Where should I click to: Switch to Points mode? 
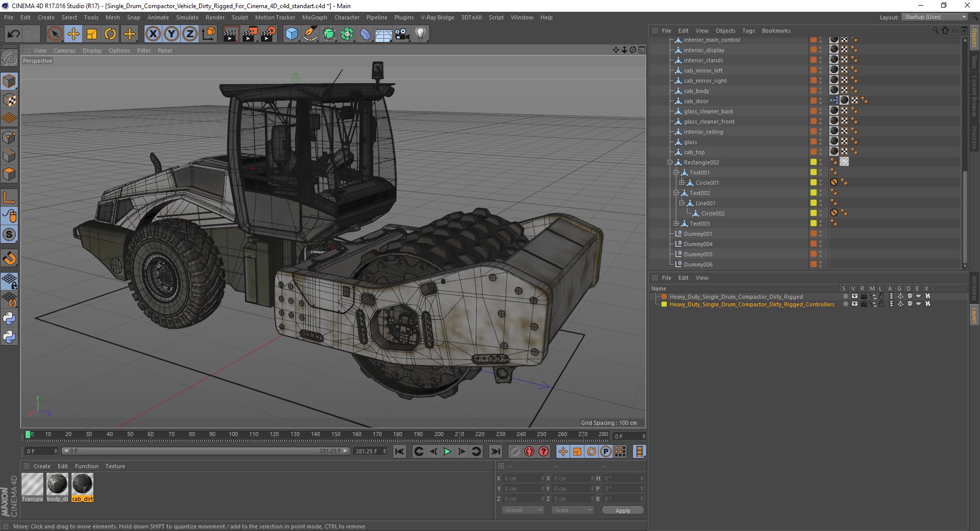tap(9, 137)
